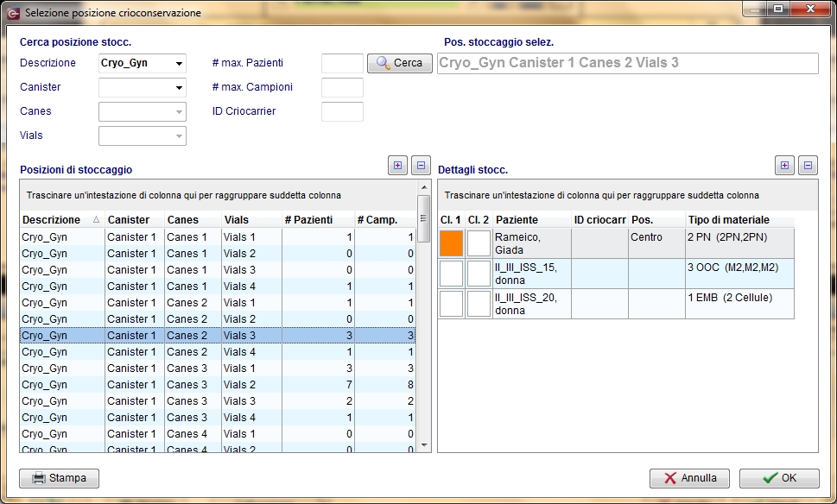Click the Centro position cell
Image resolution: width=837 pixels, height=504 pixels.
pos(656,243)
